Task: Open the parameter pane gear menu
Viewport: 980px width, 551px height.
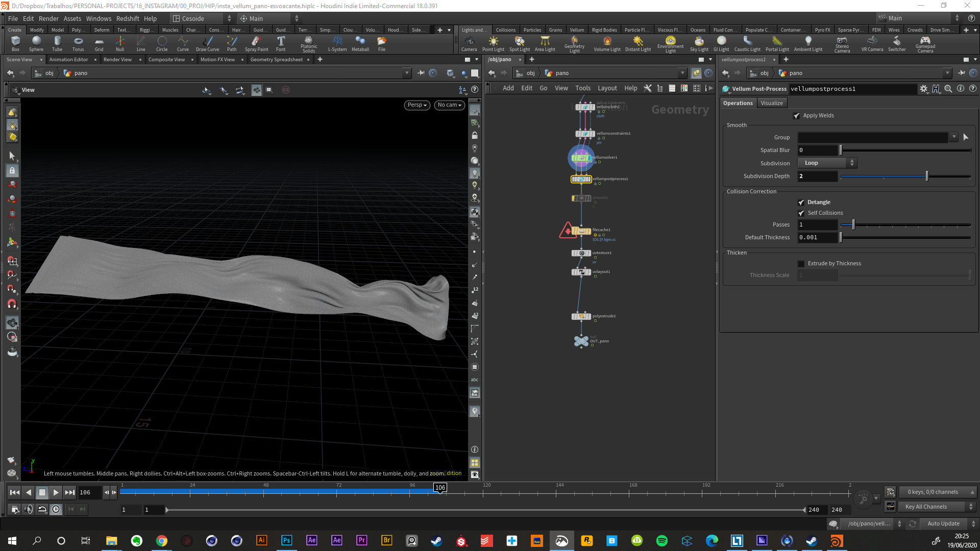Action: [923, 89]
